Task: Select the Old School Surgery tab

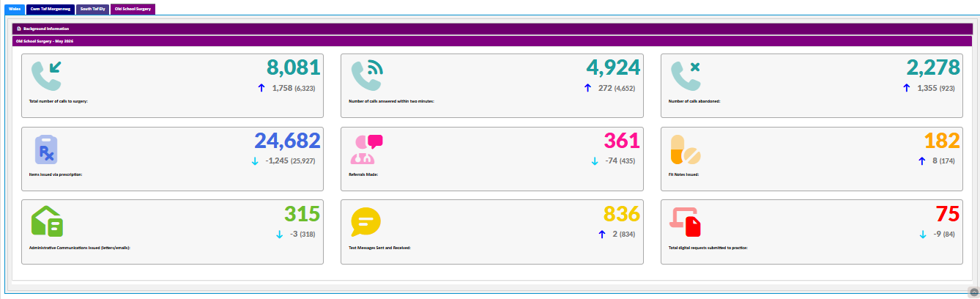Action: (133, 9)
